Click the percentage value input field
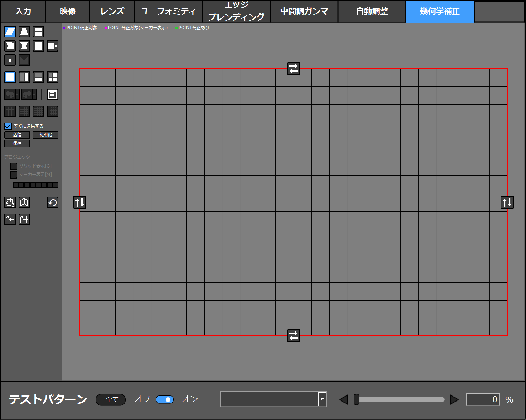This screenshot has height=420, width=526. pyautogui.click(x=483, y=399)
